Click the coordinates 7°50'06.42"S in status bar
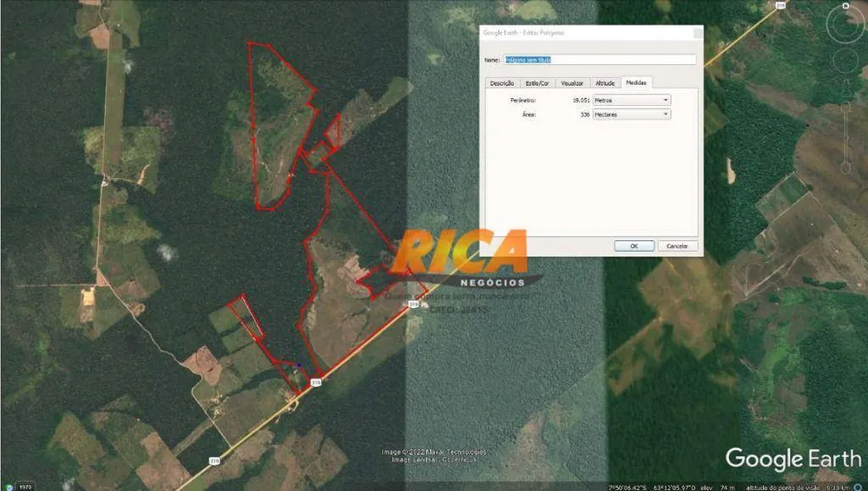This screenshot has width=868, height=491. pos(628,488)
